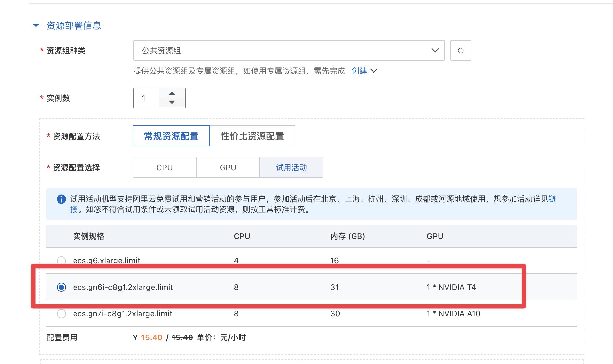Screen dimensions: 613x364
Task: Select 常规资源配置 tab
Action: pos(171,136)
